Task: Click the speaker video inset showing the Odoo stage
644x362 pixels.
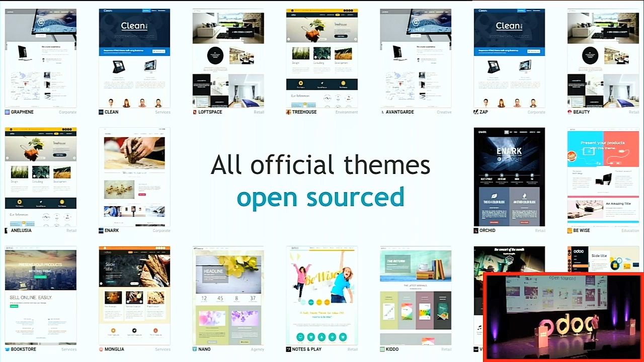Action: pos(562,317)
